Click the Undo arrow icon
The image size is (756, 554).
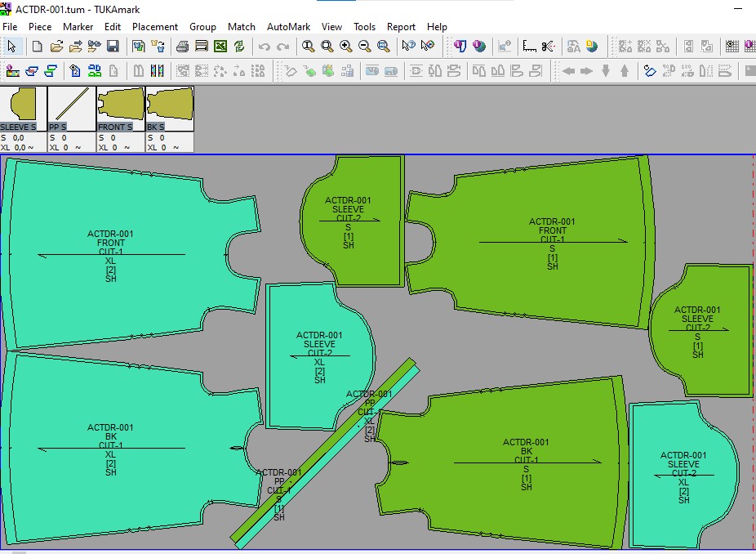264,47
